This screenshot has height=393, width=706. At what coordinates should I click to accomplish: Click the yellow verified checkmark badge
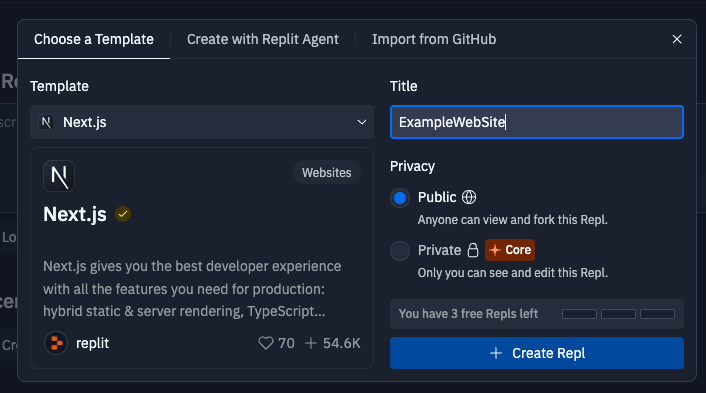point(123,214)
